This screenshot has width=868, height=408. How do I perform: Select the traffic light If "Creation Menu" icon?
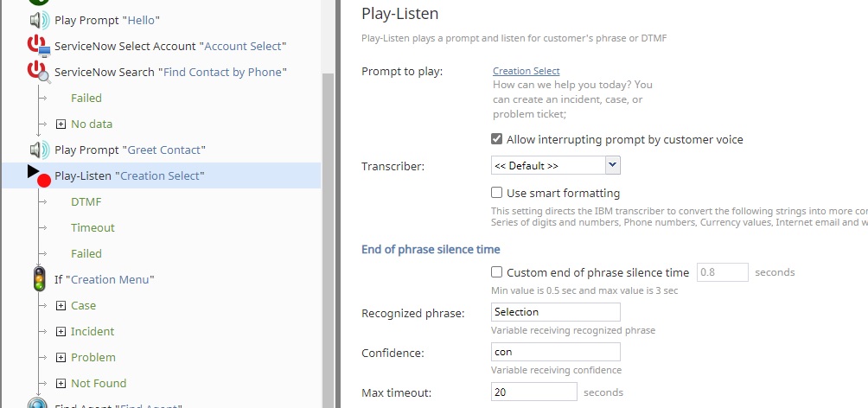[x=39, y=279]
